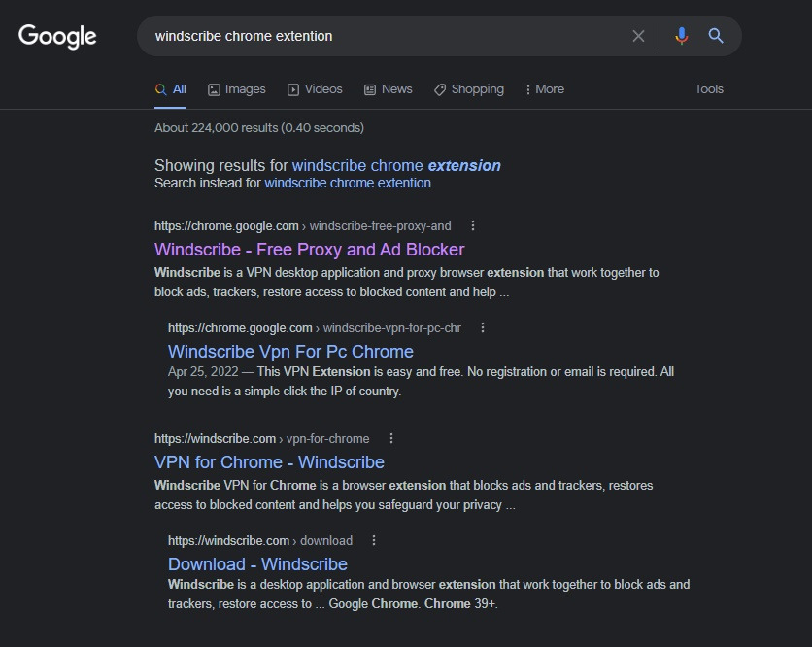The width and height of the screenshot is (812, 647).
Task: Open the News tab
Action: pos(389,89)
